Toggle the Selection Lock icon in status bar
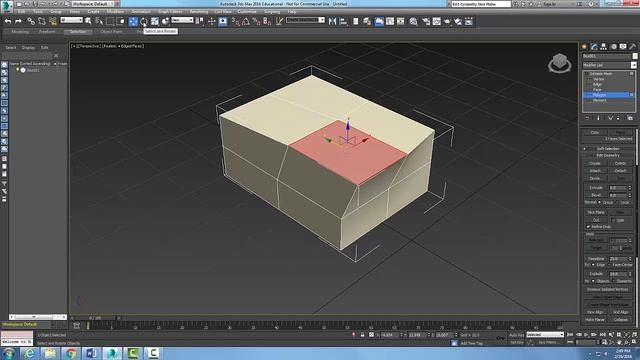The width and height of the screenshot is (640, 360). [362, 335]
